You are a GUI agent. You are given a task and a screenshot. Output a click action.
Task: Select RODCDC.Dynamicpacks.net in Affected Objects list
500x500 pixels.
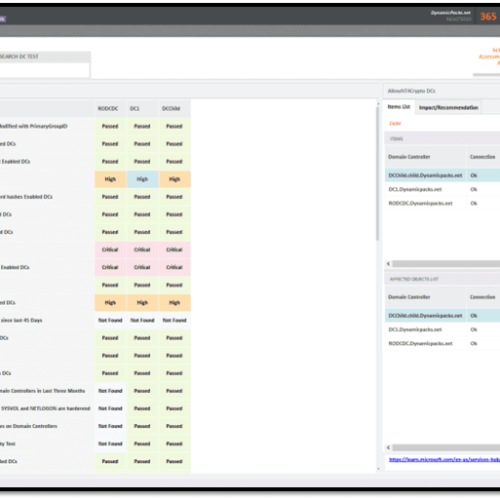click(x=420, y=344)
